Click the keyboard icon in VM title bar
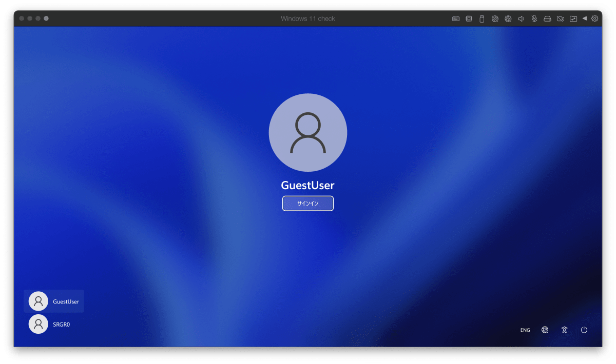This screenshot has width=616, height=364. click(456, 18)
